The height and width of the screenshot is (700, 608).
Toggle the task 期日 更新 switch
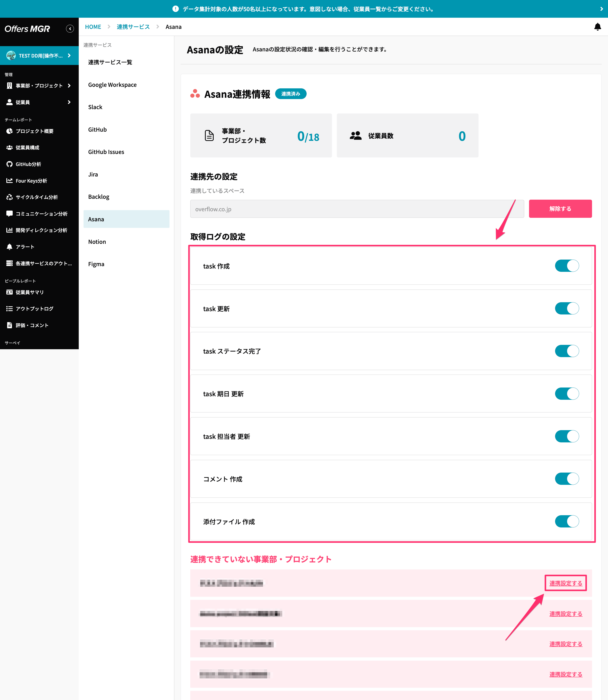(x=567, y=394)
